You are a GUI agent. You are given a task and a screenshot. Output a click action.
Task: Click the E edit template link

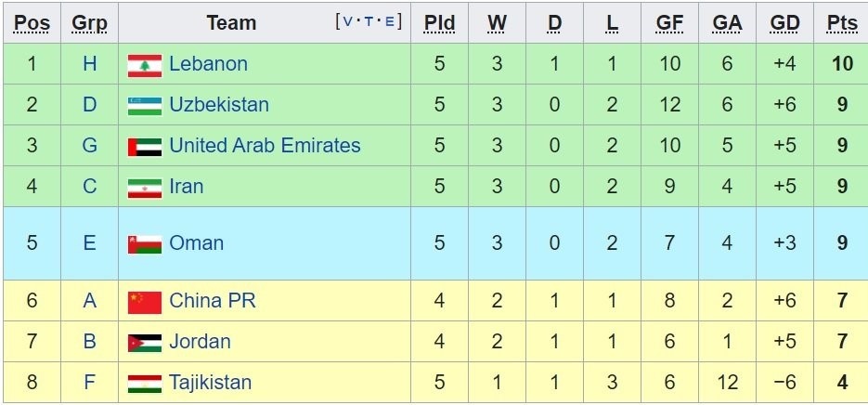[389, 21]
